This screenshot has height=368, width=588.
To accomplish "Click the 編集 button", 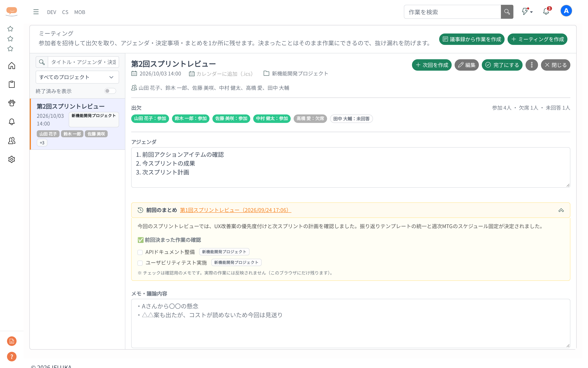I will pyautogui.click(x=467, y=65).
